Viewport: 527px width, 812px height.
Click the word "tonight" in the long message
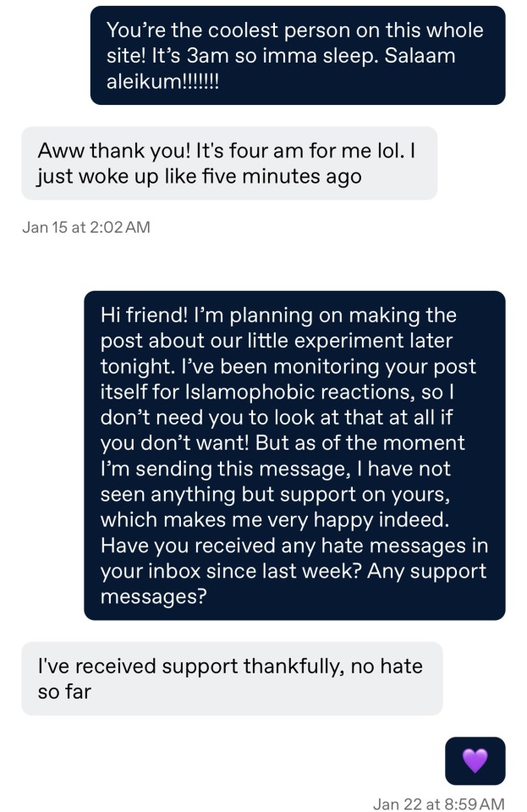[x=133, y=366]
